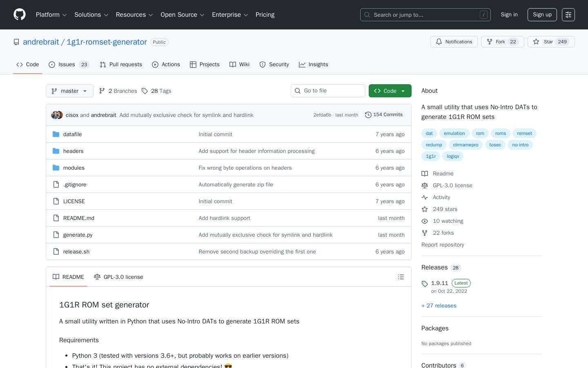
Task: Fork this repository
Action: [503, 42]
